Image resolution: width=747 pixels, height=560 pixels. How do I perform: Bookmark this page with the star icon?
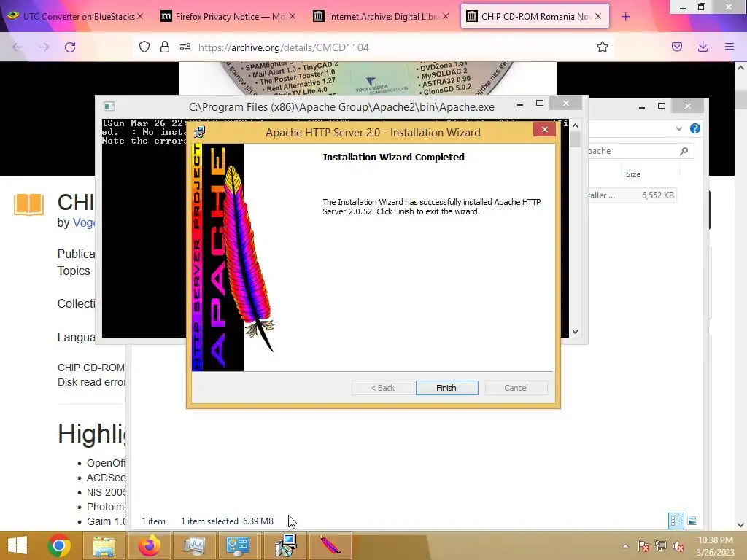pos(602,47)
